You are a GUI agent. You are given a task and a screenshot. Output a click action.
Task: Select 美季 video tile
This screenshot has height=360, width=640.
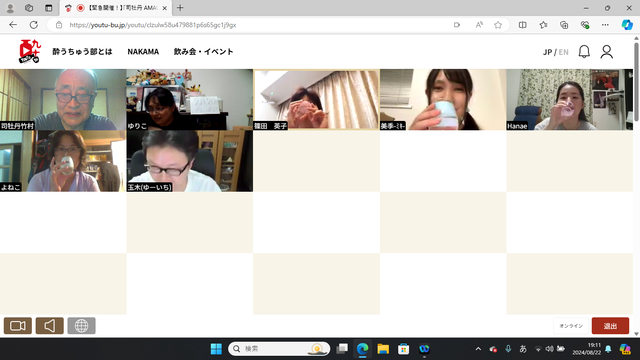click(443, 100)
